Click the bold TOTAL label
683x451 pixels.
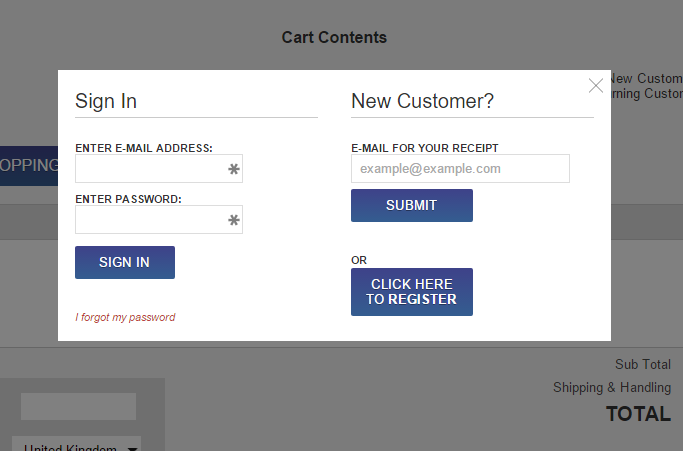[x=638, y=414]
